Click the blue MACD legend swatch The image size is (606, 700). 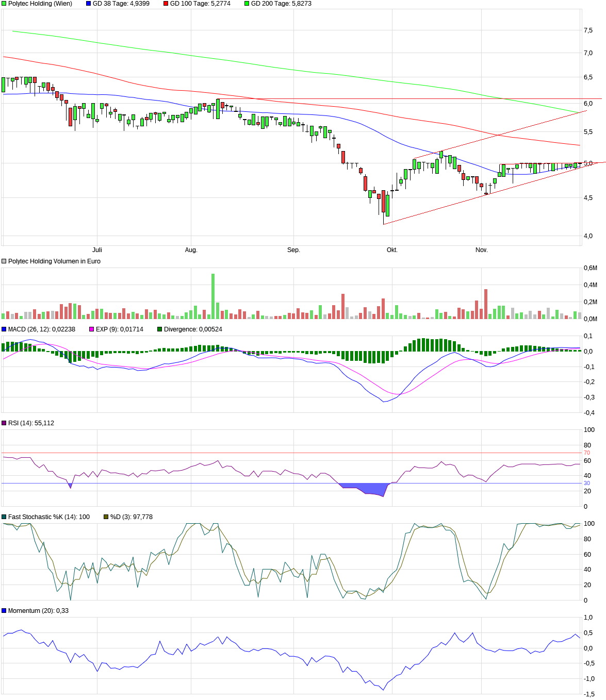(x=4, y=329)
